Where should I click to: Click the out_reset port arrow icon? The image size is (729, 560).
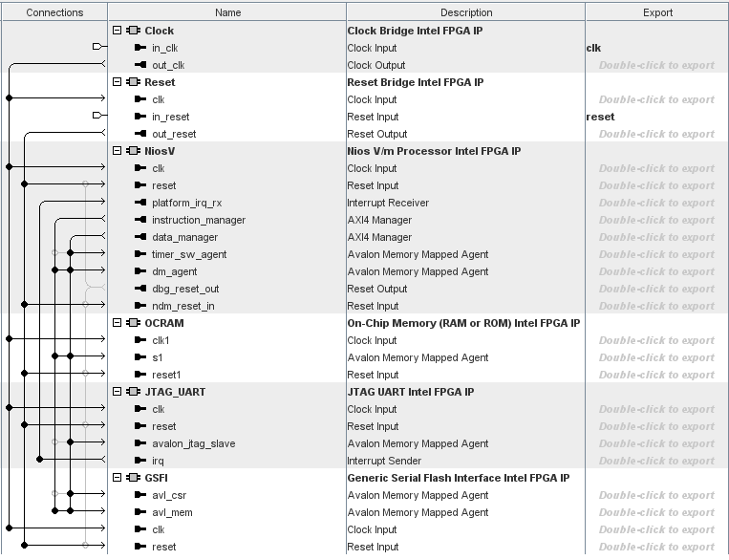141,134
